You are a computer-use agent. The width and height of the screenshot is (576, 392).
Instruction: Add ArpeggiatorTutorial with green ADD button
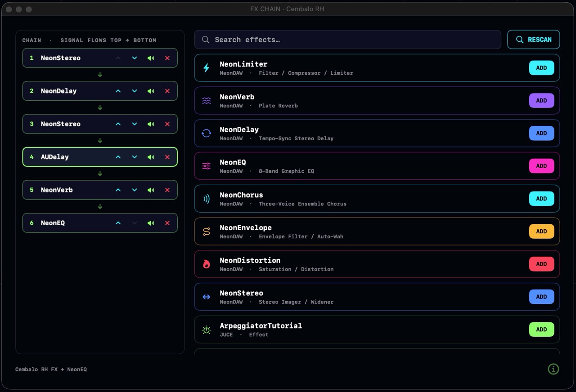tap(541, 330)
